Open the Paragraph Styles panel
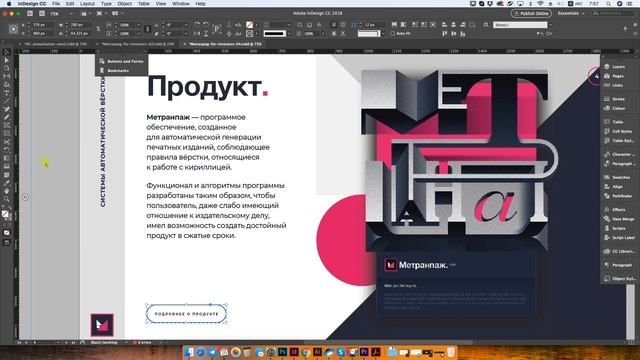This screenshot has height=360, width=640. [620, 164]
